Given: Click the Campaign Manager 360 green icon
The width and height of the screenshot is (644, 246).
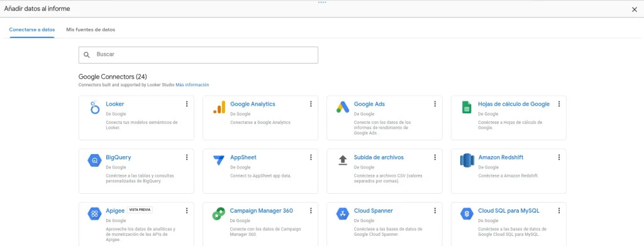Looking at the screenshot, I should coord(218,213).
